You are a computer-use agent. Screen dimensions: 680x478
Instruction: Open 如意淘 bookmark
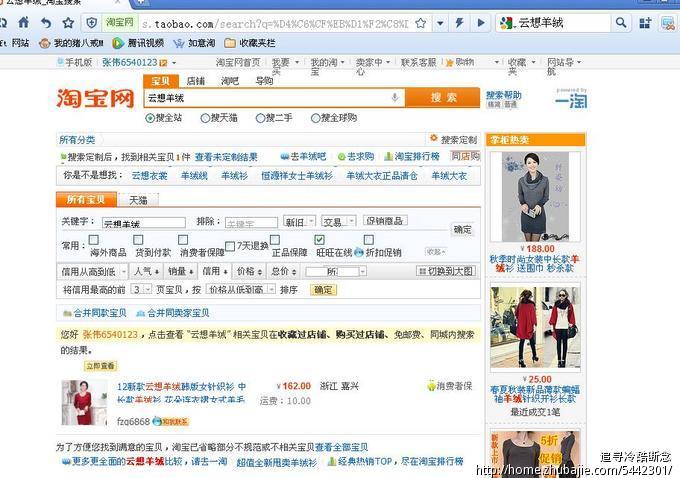194,43
